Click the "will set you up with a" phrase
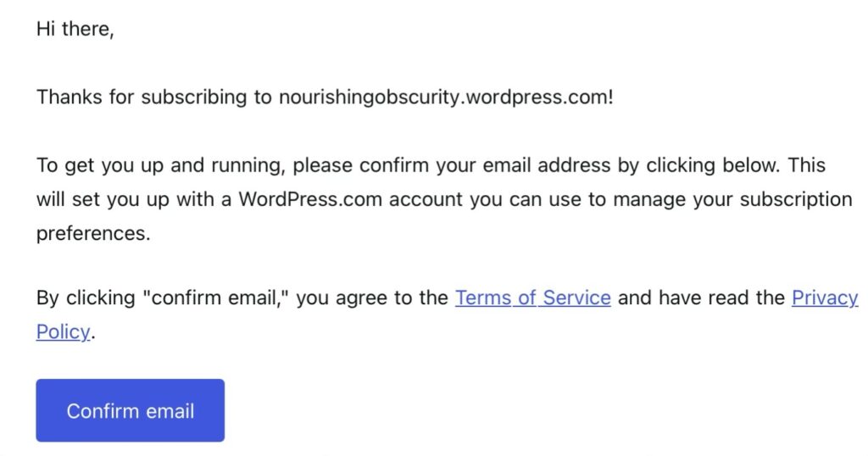 coord(134,200)
